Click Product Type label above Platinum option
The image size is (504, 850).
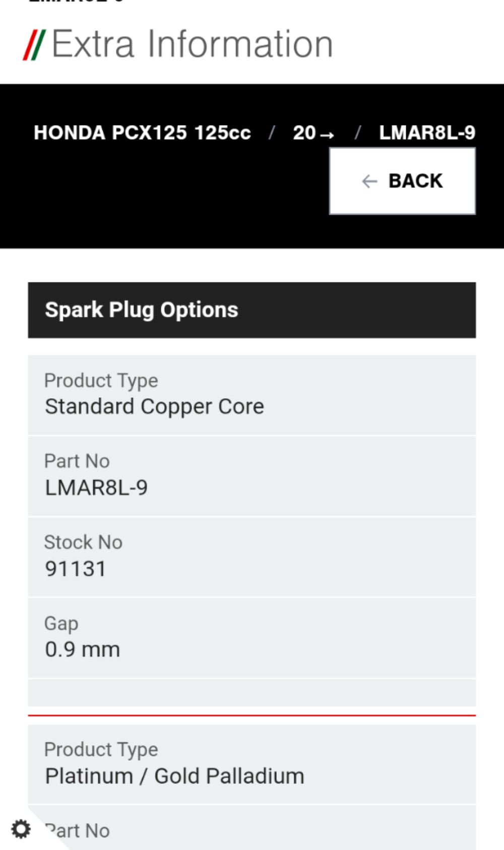tap(101, 750)
